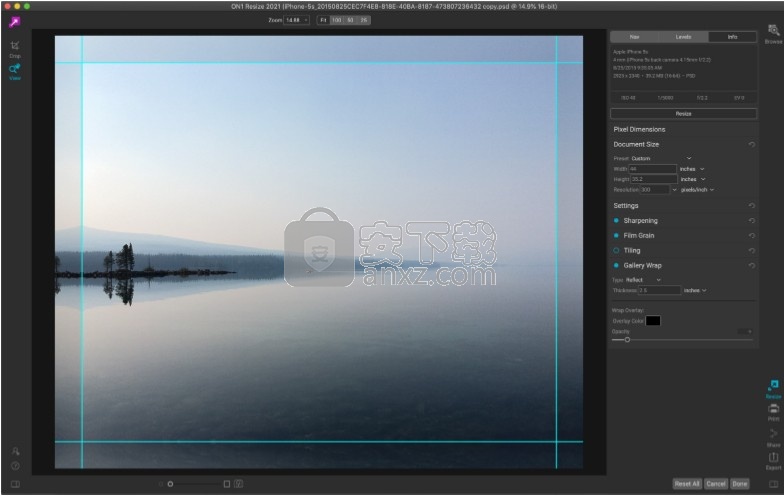Click the pink ON1 Resize logo icon
The height and width of the screenshot is (497, 784).
[x=14, y=22]
